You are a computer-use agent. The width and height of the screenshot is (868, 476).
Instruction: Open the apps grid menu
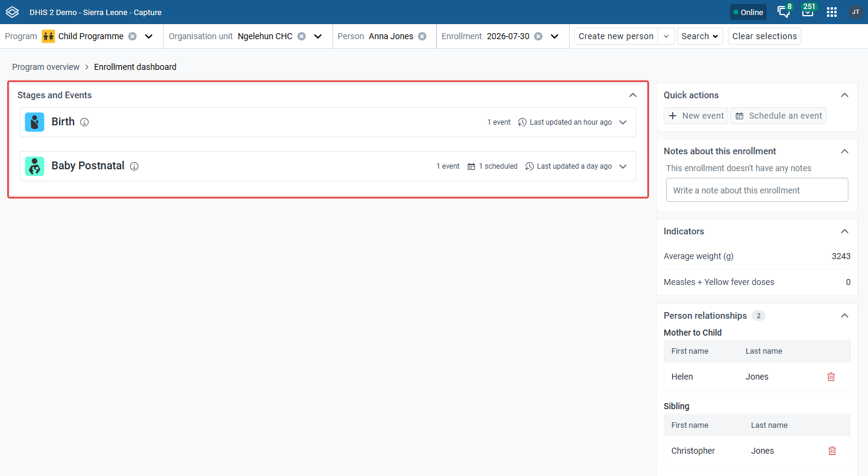tap(832, 12)
